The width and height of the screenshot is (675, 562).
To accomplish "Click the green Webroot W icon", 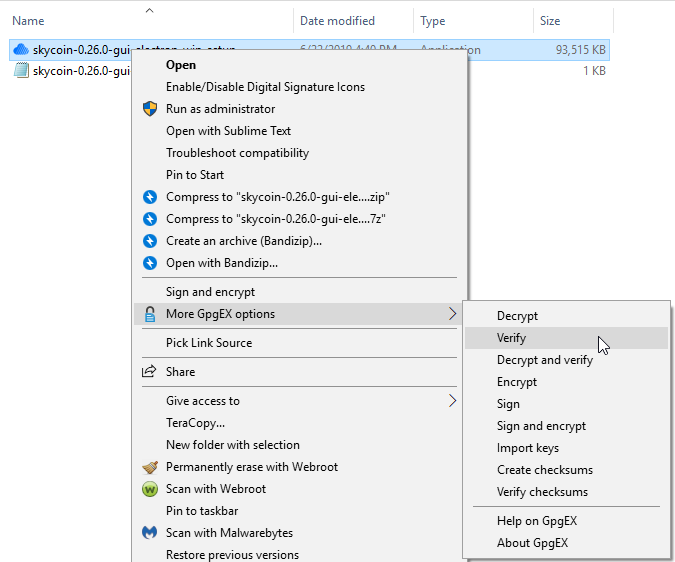I will [150, 489].
